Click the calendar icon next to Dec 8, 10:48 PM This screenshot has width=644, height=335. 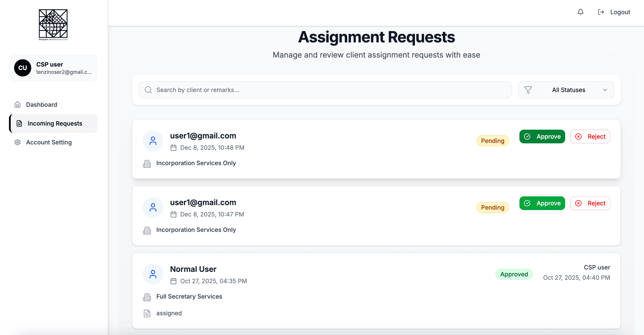[x=174, y=147]
